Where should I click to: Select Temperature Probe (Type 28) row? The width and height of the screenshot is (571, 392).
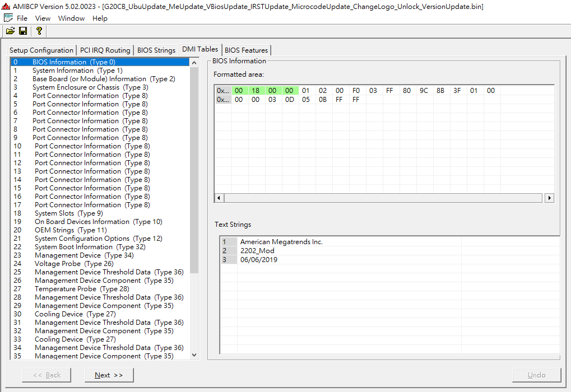pyautogui.click(x=100, y=288)
